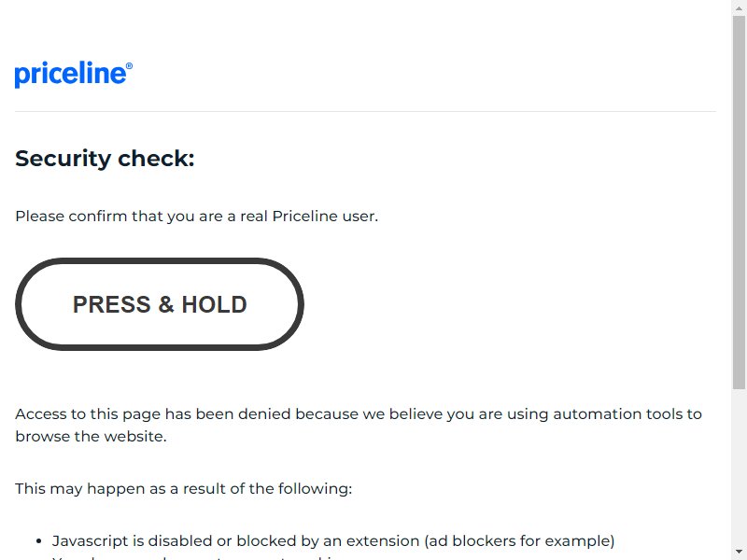Click the 'Please confirm that you are a real Priceline user' text

[196, 217]
